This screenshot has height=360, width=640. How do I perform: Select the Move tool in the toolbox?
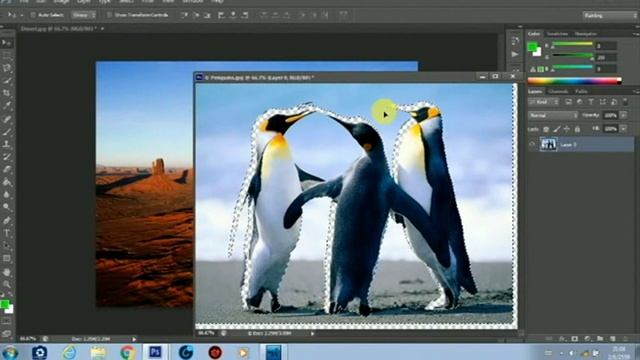[7, 42]
